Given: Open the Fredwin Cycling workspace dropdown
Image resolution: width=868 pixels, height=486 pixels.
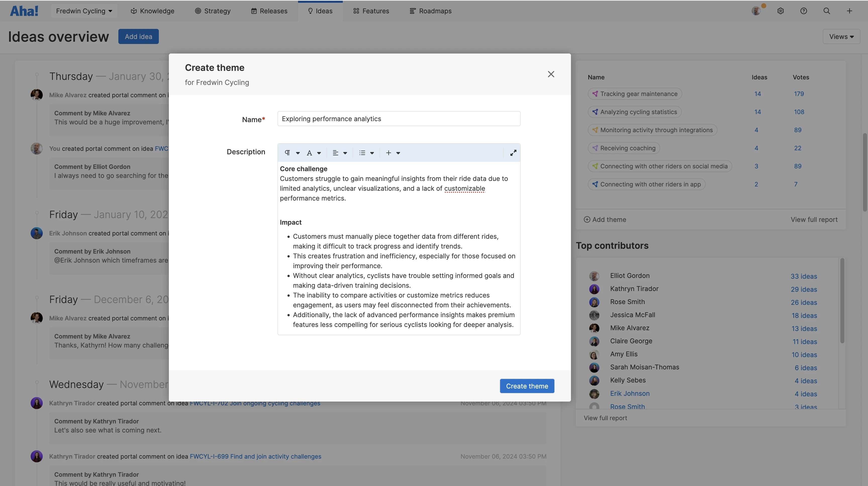Looking at the screenshot, I should coord(84,11).
